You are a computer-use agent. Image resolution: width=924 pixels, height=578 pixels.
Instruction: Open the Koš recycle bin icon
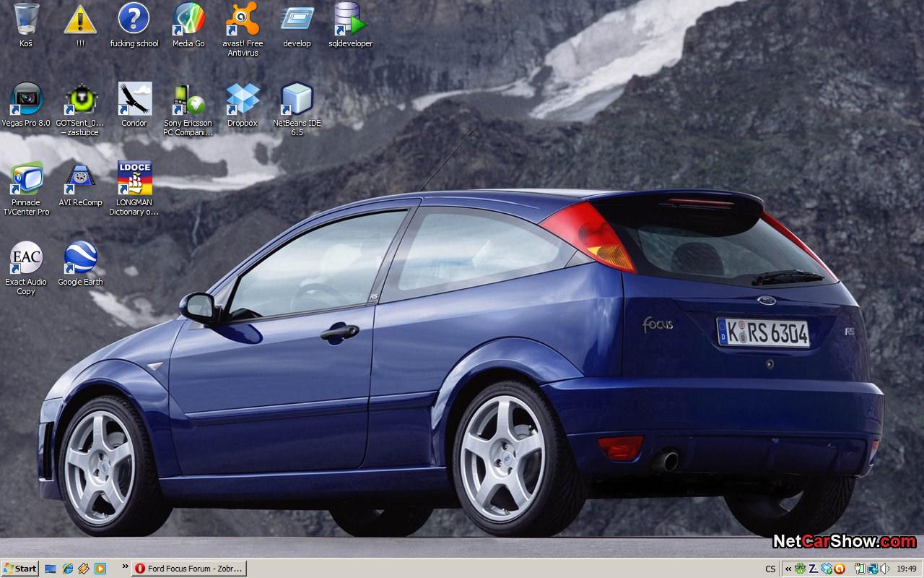26,20
